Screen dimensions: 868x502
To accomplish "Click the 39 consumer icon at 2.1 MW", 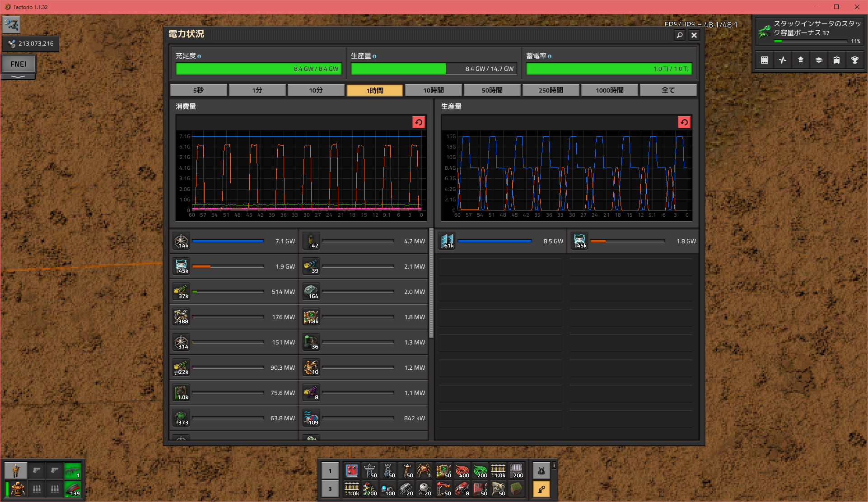I will 311,266.
